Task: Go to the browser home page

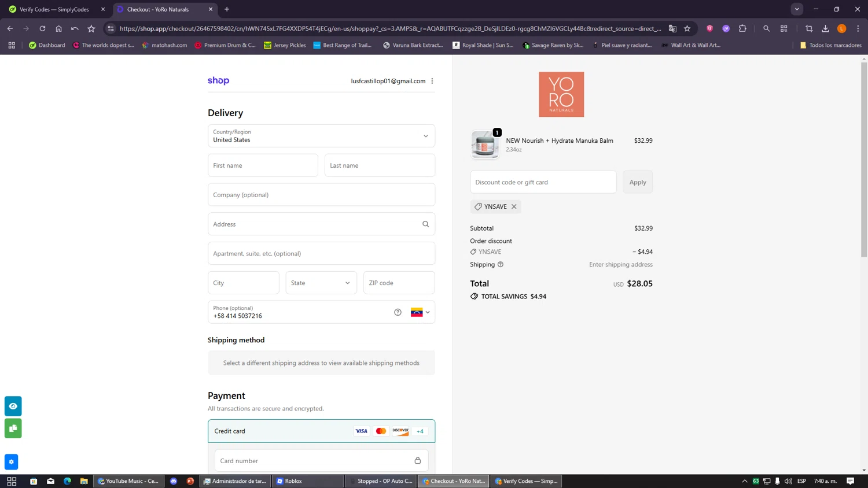Action: (58, 28)
